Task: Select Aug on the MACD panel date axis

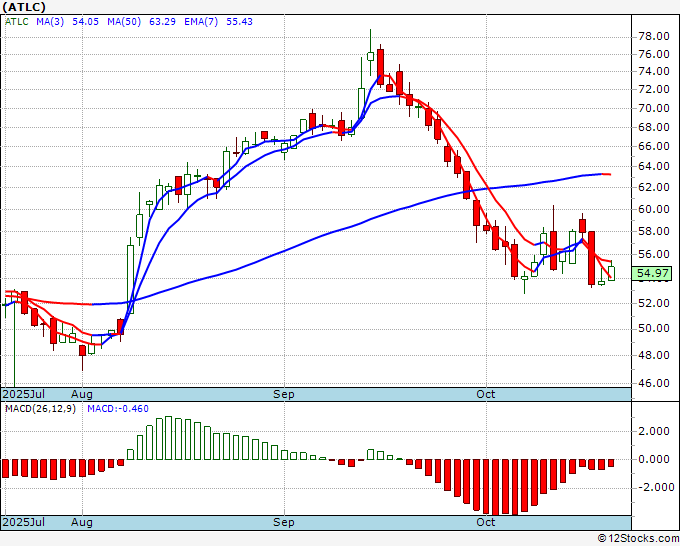Action: tap(82, 522)
